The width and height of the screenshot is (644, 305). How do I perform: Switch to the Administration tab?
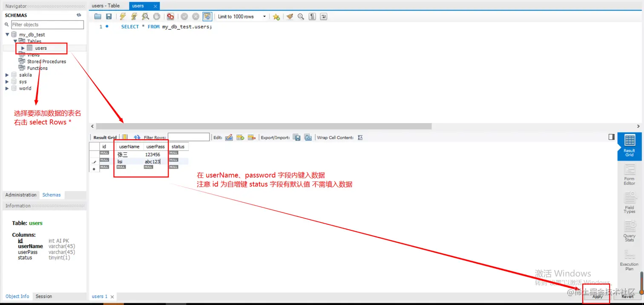(21, 195)
